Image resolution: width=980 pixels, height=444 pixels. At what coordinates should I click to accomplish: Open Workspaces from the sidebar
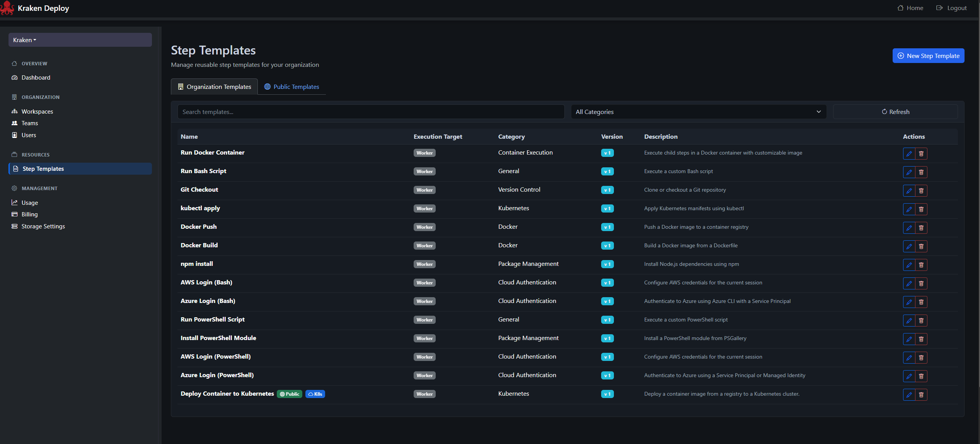click(x=37, y=111)
